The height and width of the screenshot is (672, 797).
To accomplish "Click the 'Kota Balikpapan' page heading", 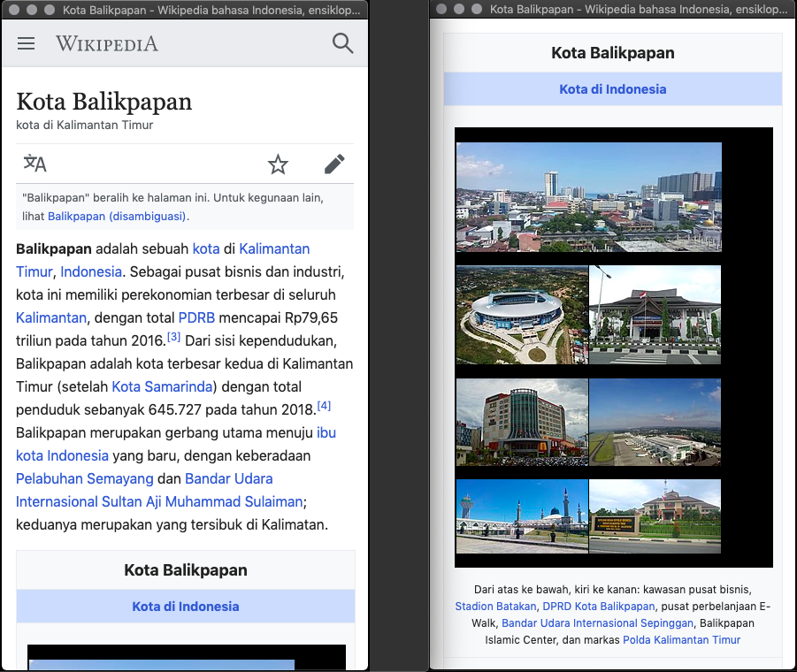I will tap(104, 102).
